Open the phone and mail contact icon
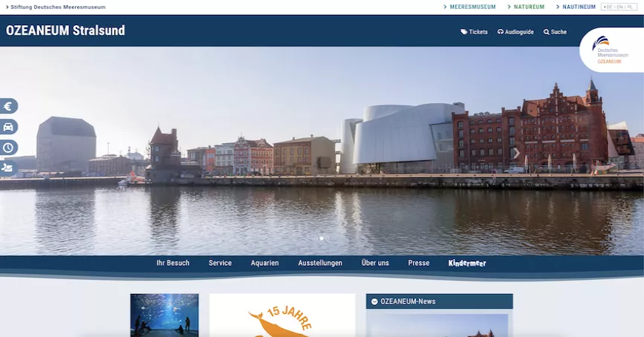This screenshot has width=644, height=337. [x=7, y=168]
